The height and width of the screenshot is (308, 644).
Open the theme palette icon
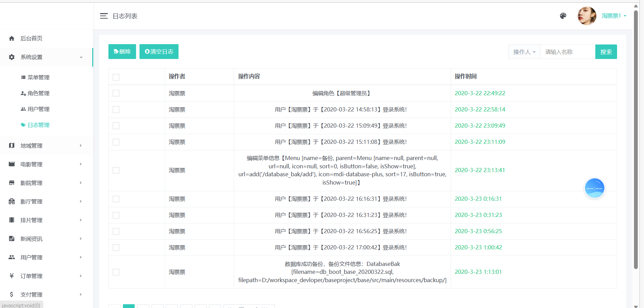[563, 16]
